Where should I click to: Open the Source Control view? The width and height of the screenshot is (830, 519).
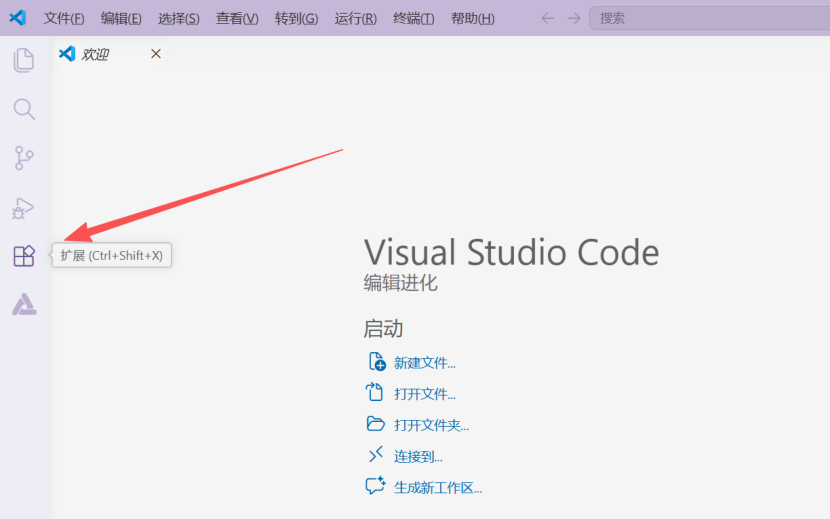pos(24,158)
